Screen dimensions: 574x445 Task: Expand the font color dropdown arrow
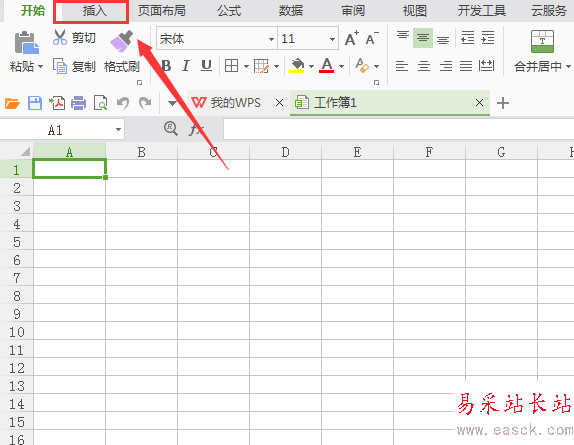tap(342, 67)
